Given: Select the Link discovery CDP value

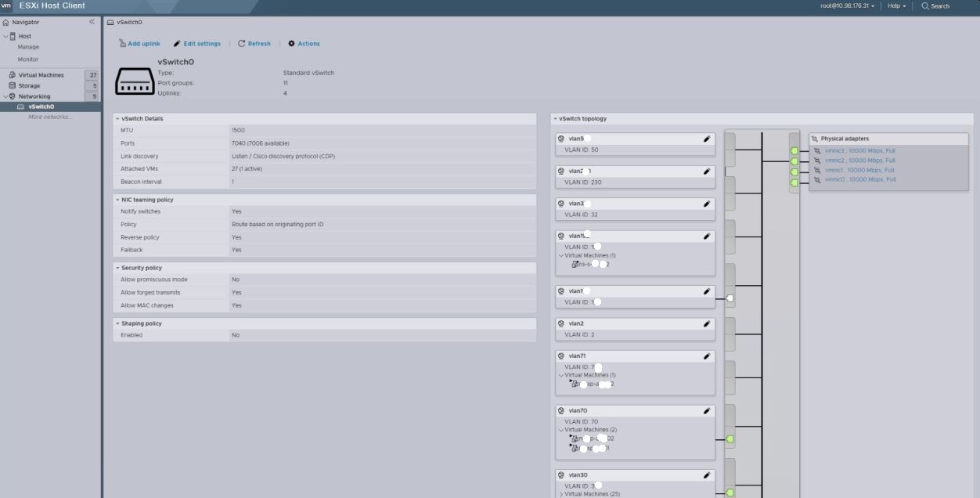Looking at the screenshot, I should pos(283,156).
